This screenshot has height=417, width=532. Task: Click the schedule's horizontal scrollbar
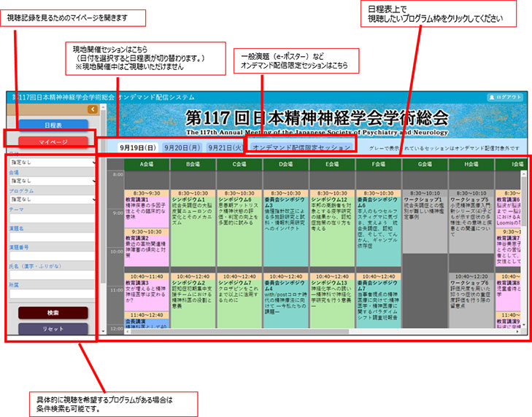(240, 332)
